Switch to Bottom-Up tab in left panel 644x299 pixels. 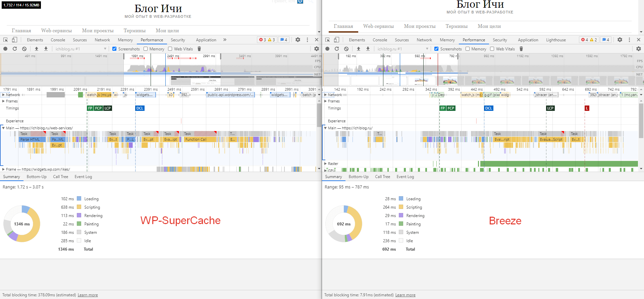tap(37, 177)
